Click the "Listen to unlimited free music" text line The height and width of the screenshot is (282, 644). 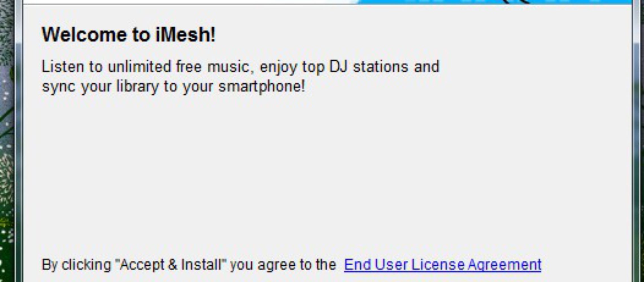pyautogui.click(x=241, y=67)
